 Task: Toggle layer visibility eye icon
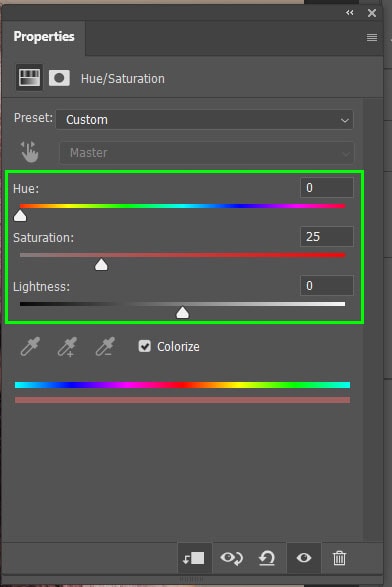point(304,558)
